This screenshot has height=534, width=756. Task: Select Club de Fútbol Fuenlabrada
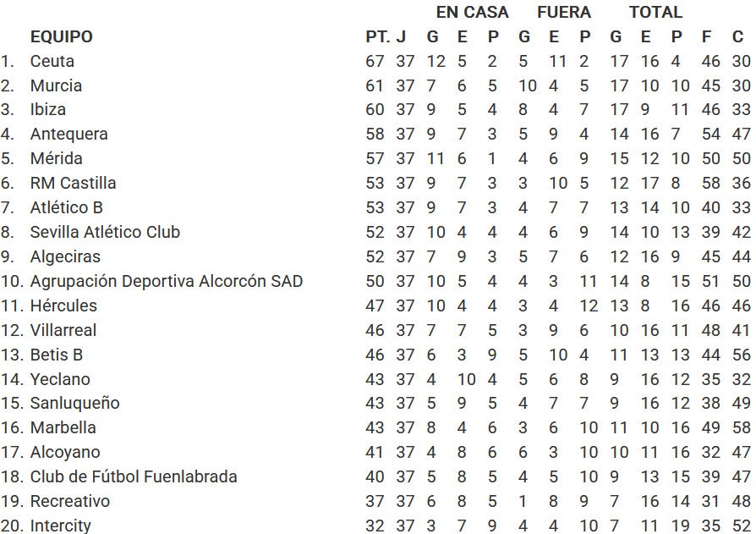coord(134,476)
